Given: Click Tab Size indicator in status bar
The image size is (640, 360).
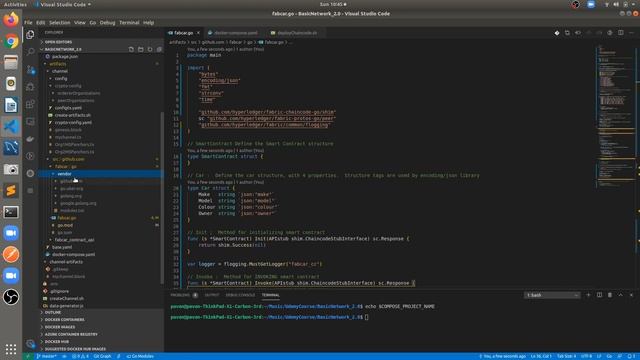Looking at the screenshot, I should pos(567,356).
